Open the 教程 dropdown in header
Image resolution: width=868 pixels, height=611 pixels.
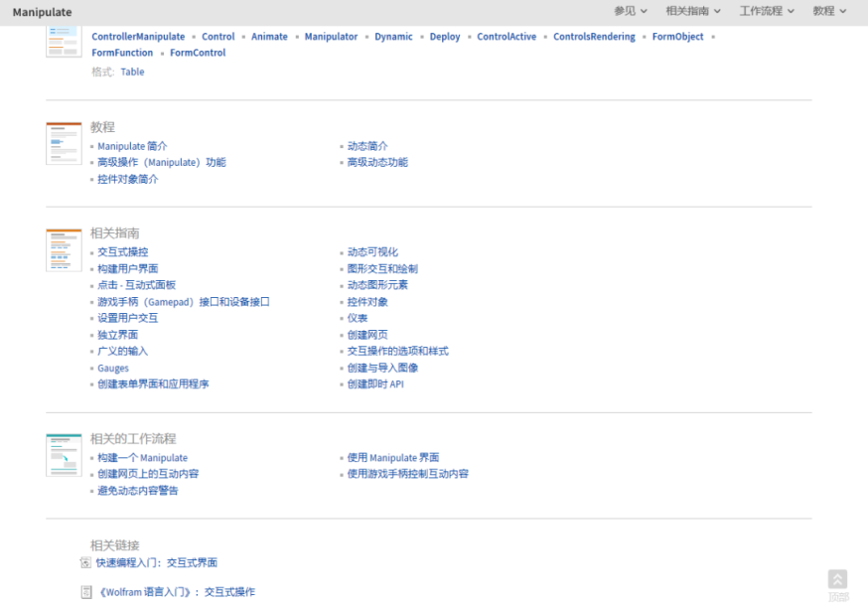tap(829, 11)
